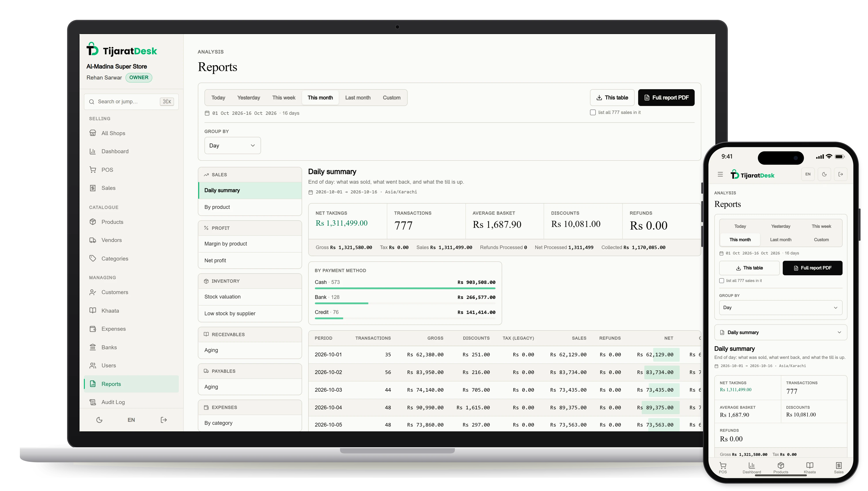The image size is (868, 491).
Task: Click the Bank payment method progress bar
Action: coord(405,304)
